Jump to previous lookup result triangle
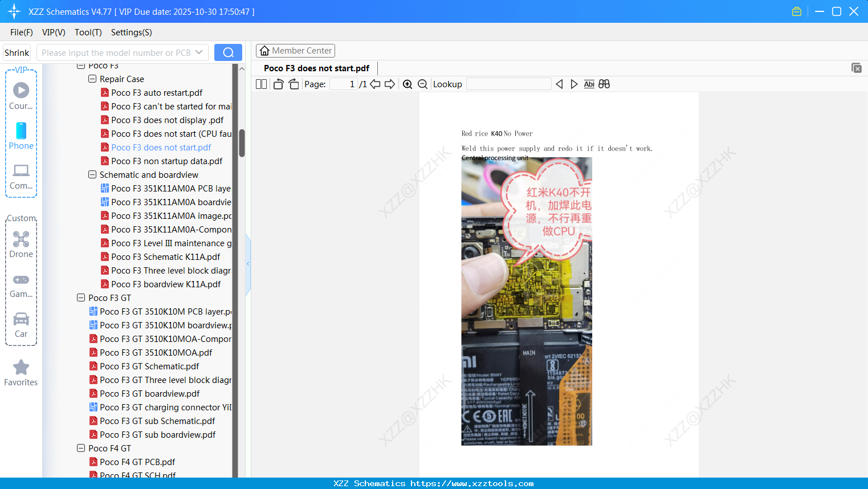 (x=559, y=84)
